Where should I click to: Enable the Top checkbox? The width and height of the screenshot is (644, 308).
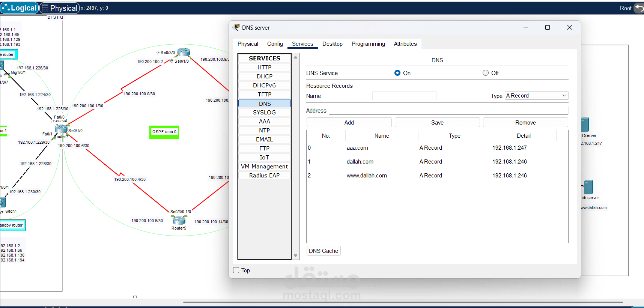click(x=236, y=270)
